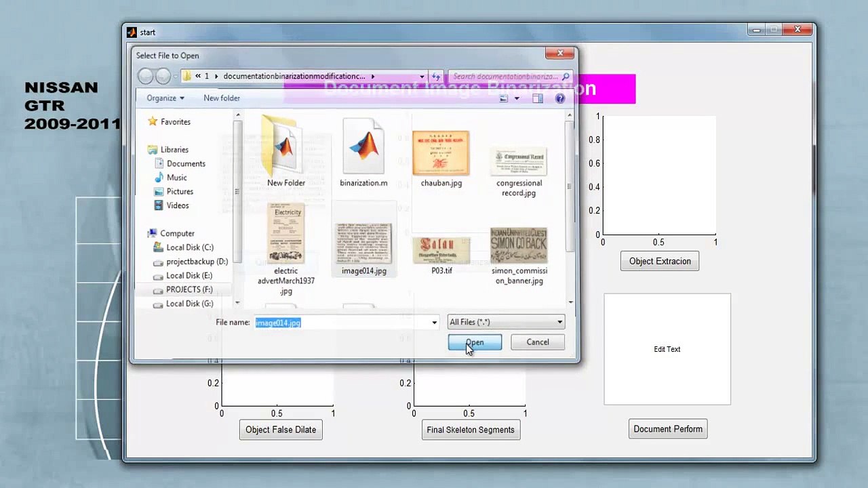Open the view options dropdown arrow
The width and height of the screenshot is (868, 488).
coord(517,98)
